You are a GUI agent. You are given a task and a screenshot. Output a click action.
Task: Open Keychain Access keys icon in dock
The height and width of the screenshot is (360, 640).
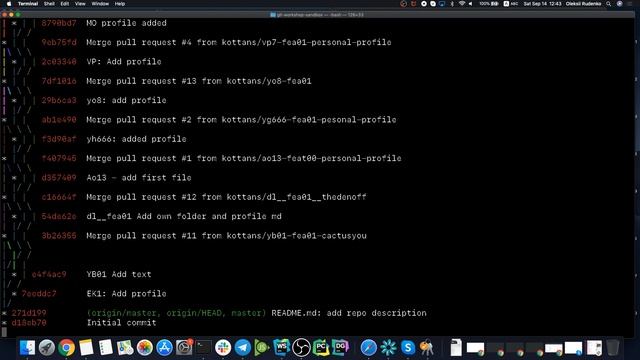(427, 348)
